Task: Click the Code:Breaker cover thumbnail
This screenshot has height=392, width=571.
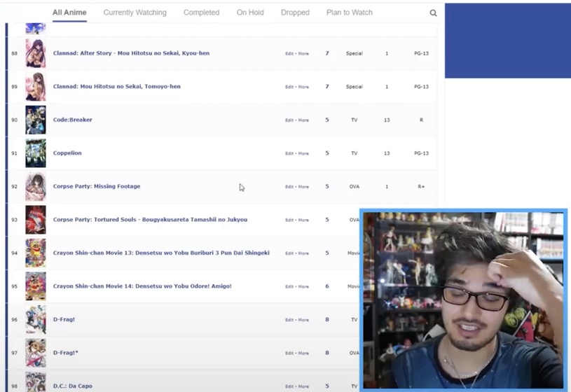Action: pyautogui.click(x=36, y=120)
